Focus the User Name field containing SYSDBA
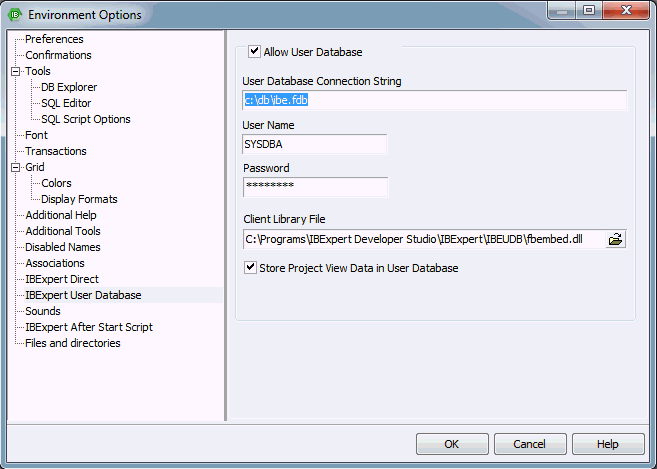This screenshot has height=469, width=657. coord(315,144)
